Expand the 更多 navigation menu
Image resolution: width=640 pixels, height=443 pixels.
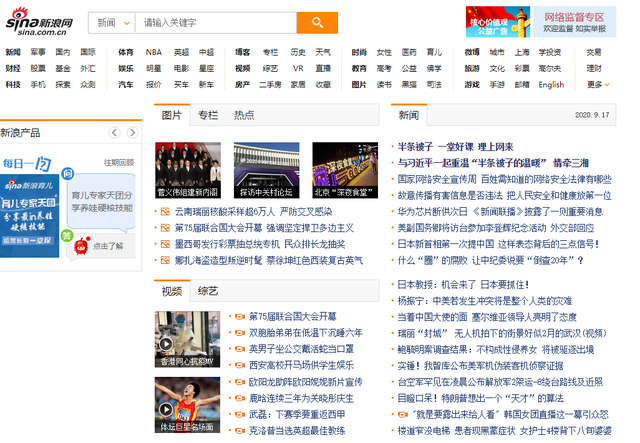598,85
